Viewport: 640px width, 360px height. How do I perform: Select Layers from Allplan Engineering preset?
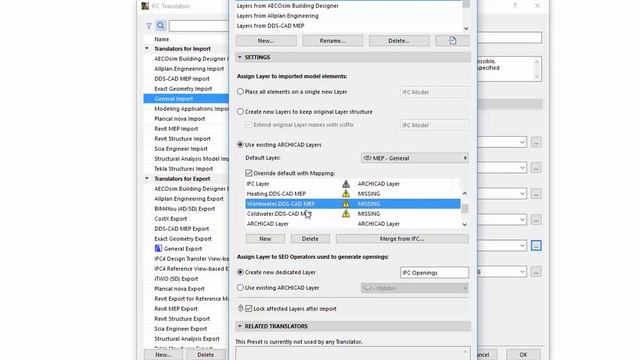278,16
